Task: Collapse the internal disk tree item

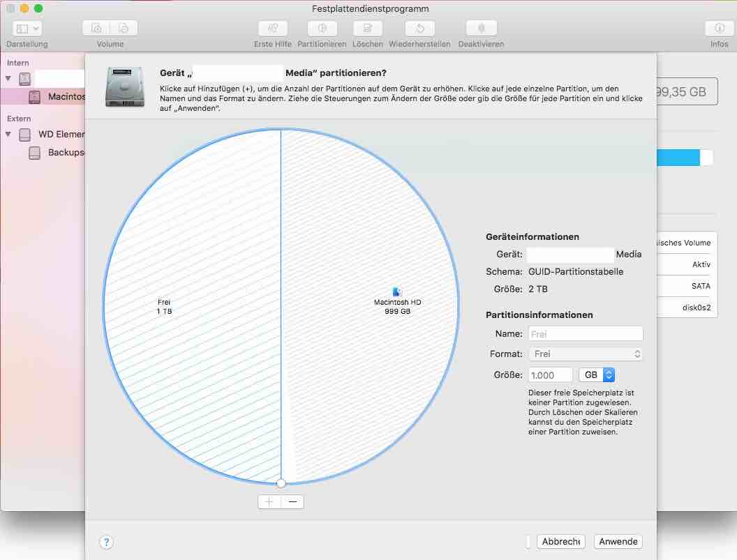Action: pyautogui.click(x=9, y=79)
